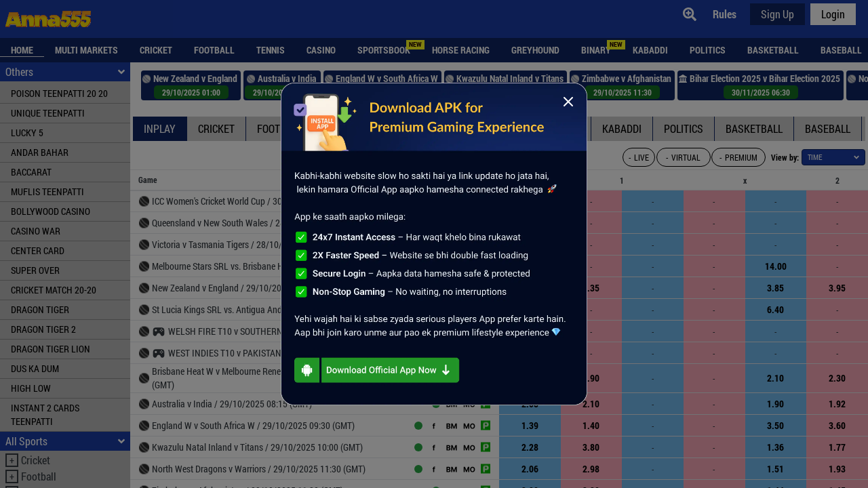Click f icon on North West Dragons row
The image size is (868, 488).
coord(433,469)
